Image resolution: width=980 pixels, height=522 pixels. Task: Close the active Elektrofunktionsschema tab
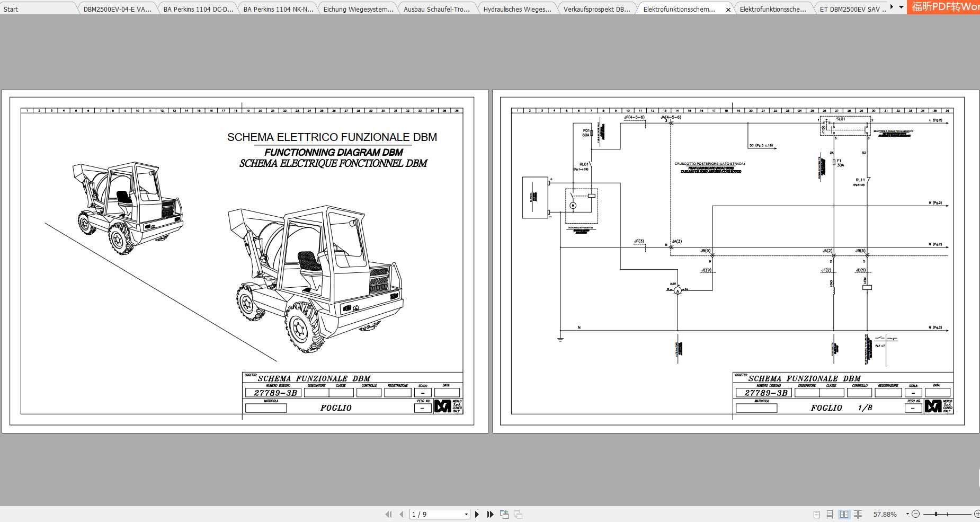728,10
